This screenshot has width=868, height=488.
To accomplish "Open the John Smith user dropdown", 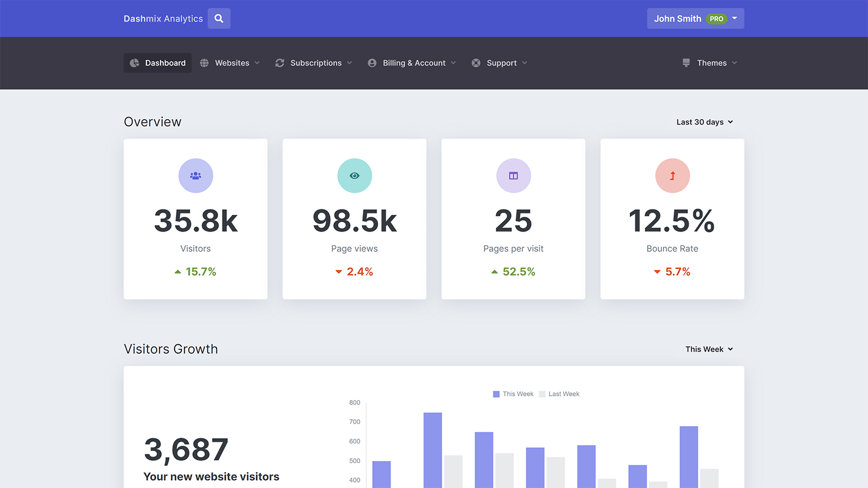I will 695,18.
